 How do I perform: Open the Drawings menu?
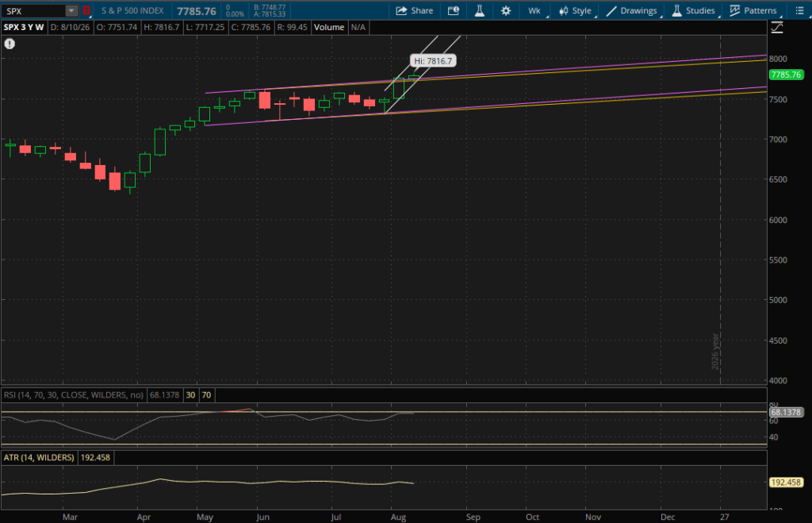coord(632,10)
